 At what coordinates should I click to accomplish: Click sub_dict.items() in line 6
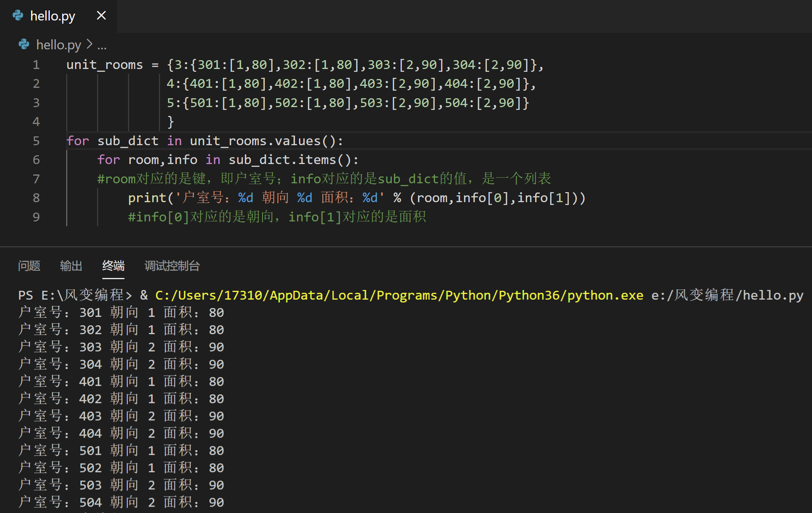click(x=290, y=160)
